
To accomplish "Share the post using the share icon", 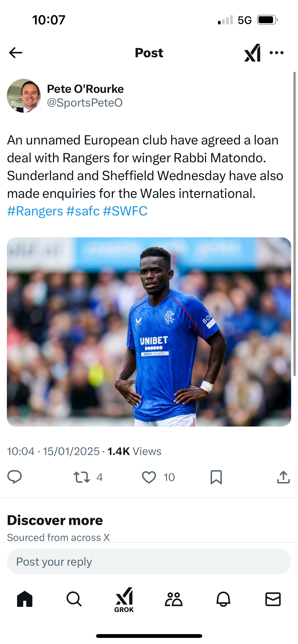I will 283,477.
